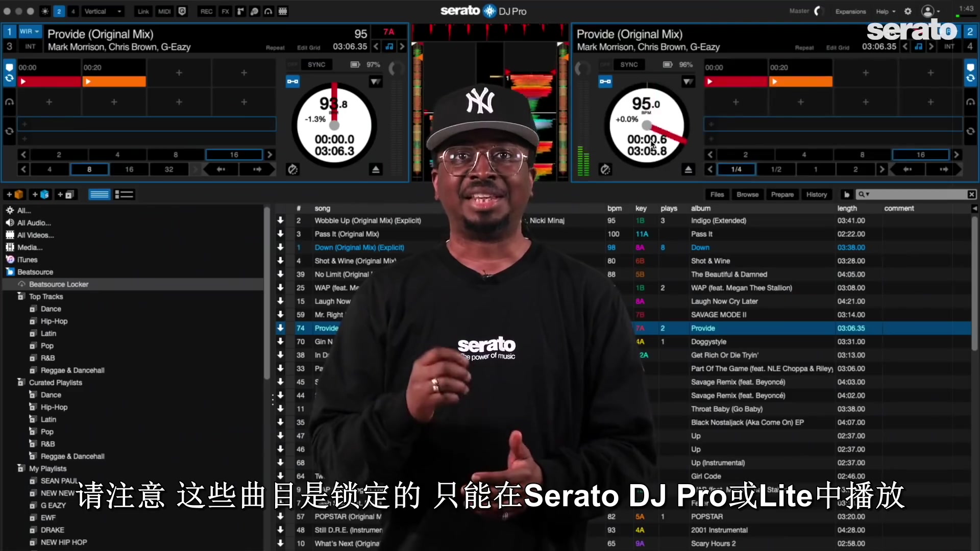Select Beatsource Locker in sidebar

[133, 284]
